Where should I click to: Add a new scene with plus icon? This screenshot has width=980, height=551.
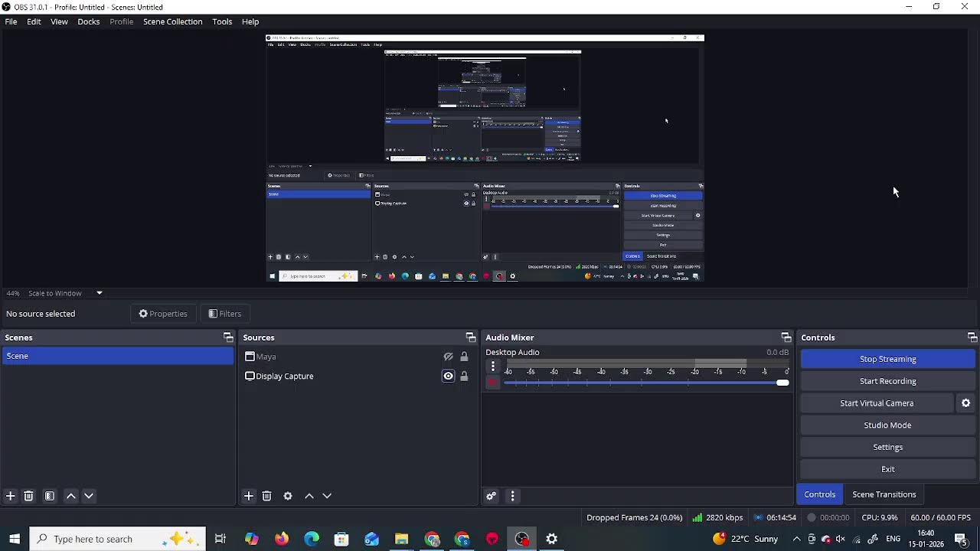(x=11, y=496)
